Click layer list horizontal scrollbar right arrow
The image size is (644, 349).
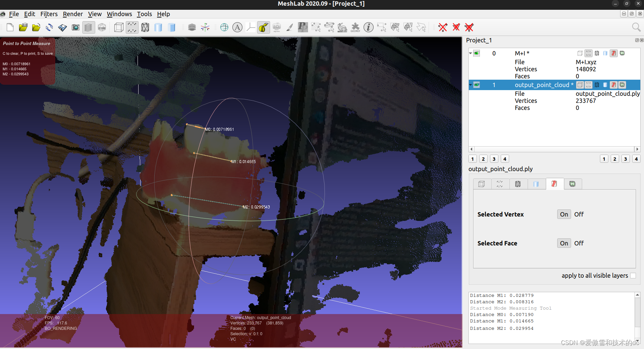[x=637, y=149]
